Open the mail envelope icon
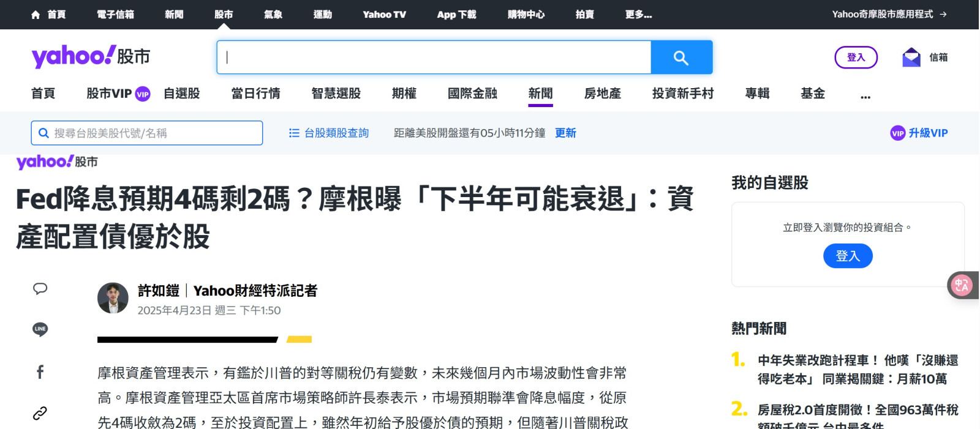 click(911, 58)
